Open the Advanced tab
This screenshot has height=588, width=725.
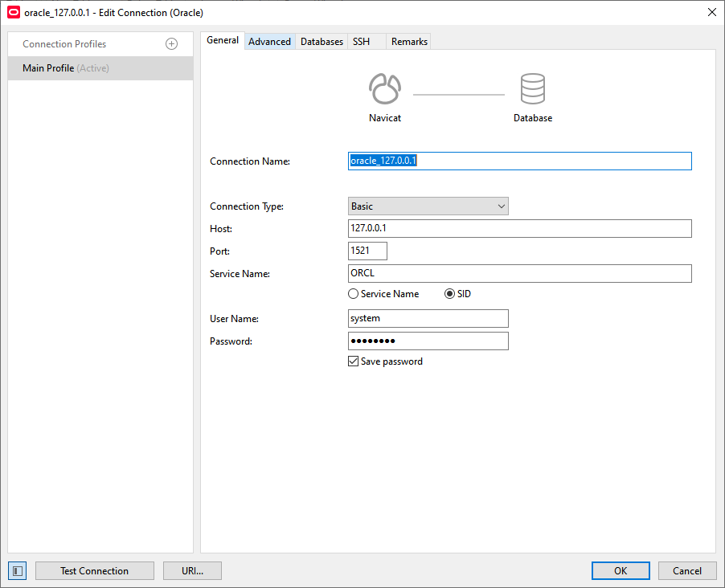click(269, 42)
